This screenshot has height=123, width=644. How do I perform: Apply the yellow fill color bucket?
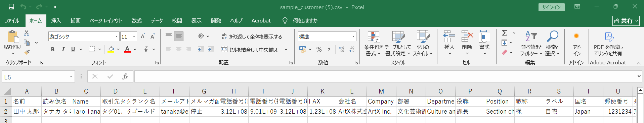(111, 49)
